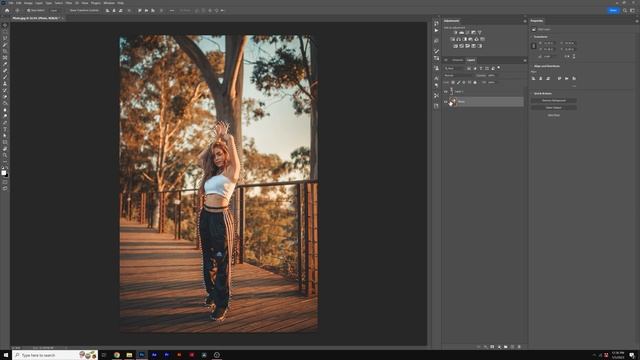The height and width of the screenshot is (360, 640).
Task: Add a Curves adjustment
Action: tap(467, 32)
